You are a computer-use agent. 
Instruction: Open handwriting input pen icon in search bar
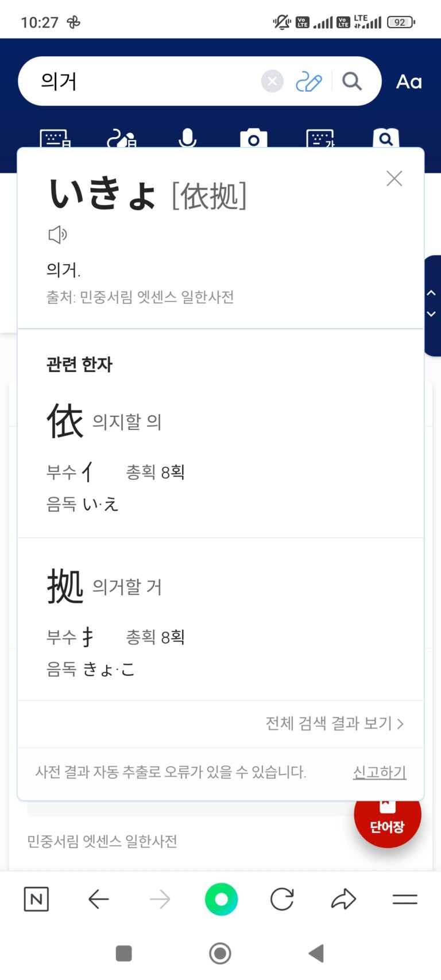pyautogui.click(x=308, y=82)
